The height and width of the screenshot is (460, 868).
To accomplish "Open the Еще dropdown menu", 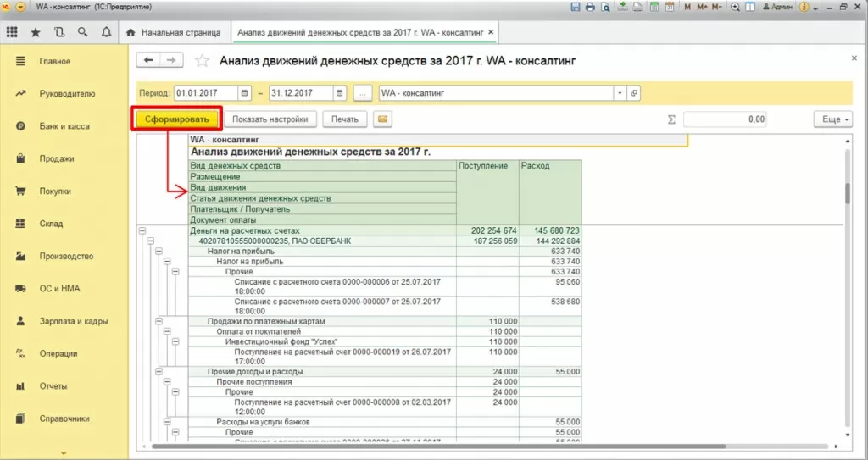I will [832, 119].
